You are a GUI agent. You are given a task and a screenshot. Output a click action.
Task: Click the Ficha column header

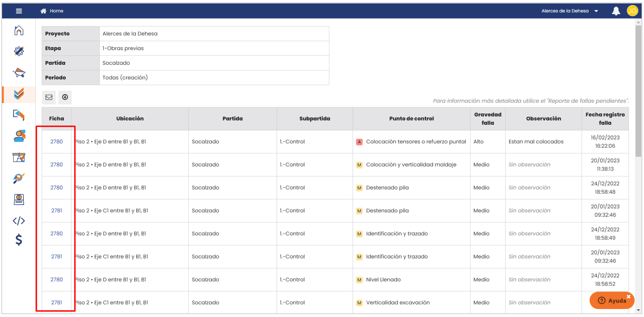point(56,119)
